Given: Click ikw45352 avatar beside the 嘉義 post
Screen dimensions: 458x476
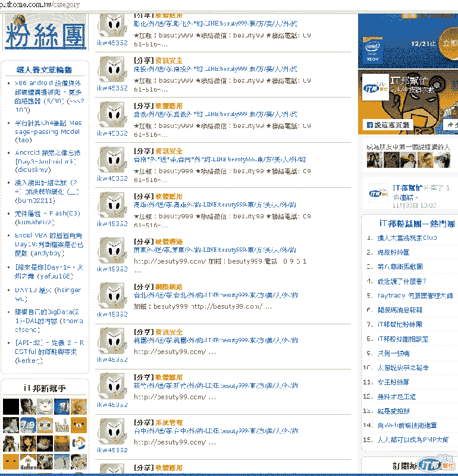Looking at the screenshot, I should point(112,115).
